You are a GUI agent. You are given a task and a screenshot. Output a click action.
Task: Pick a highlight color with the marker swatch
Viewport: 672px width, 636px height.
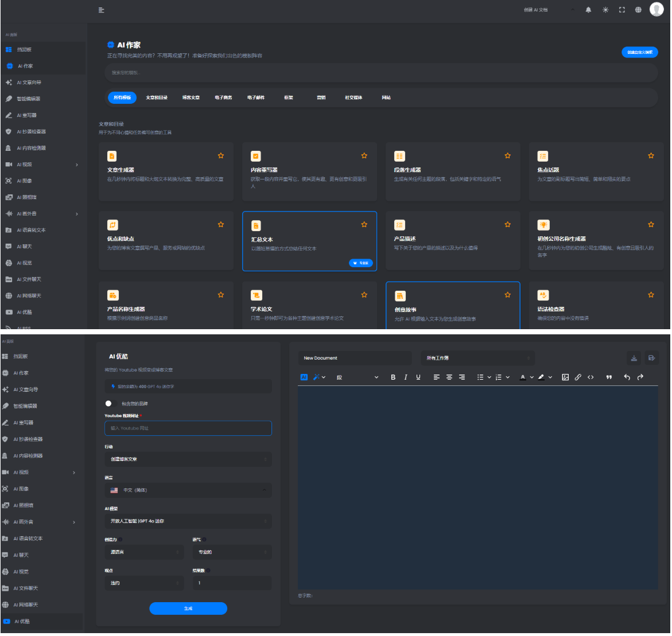point(541,377)
